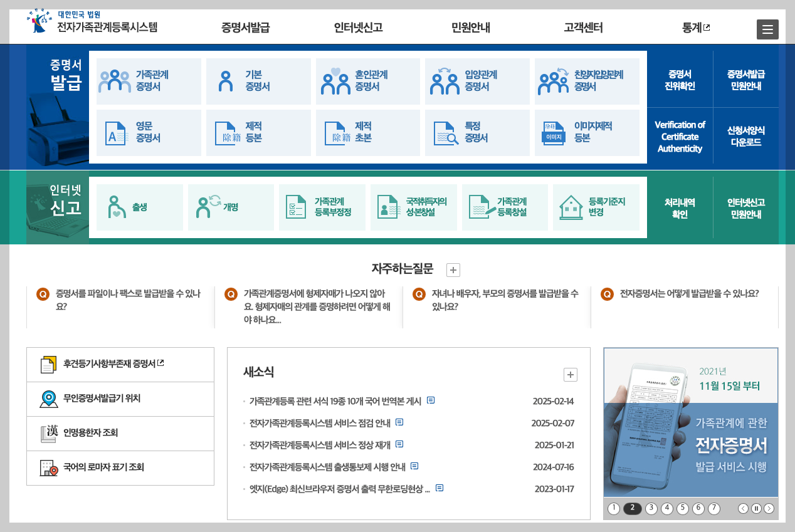Select slide 5 in the banner pagination
Screen dimensions: 795x532
tap(682, 508)
